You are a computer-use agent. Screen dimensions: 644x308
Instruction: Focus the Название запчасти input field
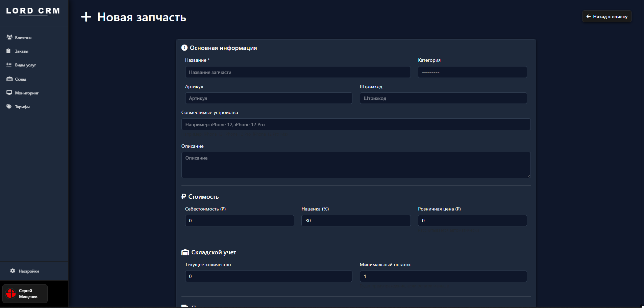coord(298,72)
